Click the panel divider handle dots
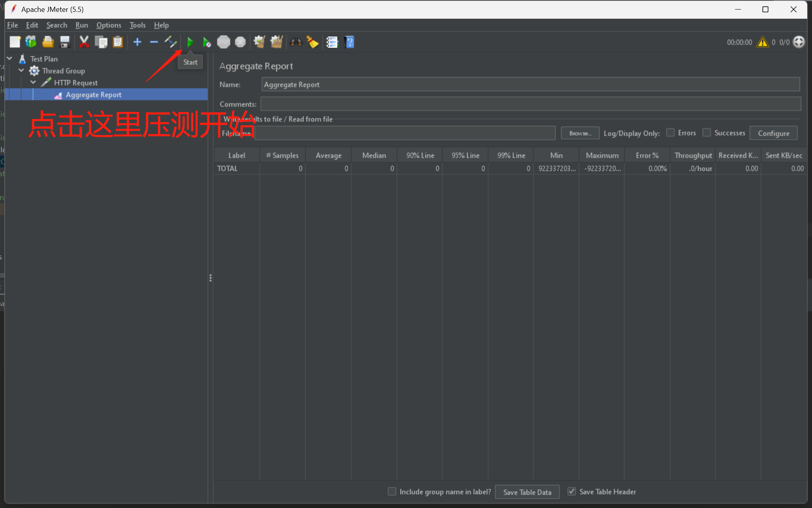812x508 pixels. tap(211, 278)
